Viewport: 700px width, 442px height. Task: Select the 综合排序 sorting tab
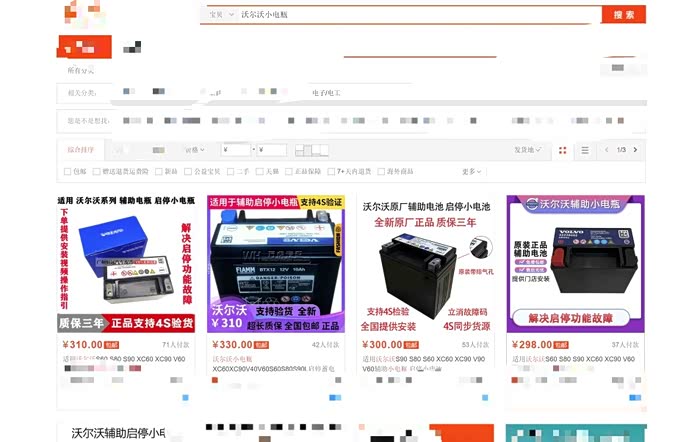tap(81, 150)
